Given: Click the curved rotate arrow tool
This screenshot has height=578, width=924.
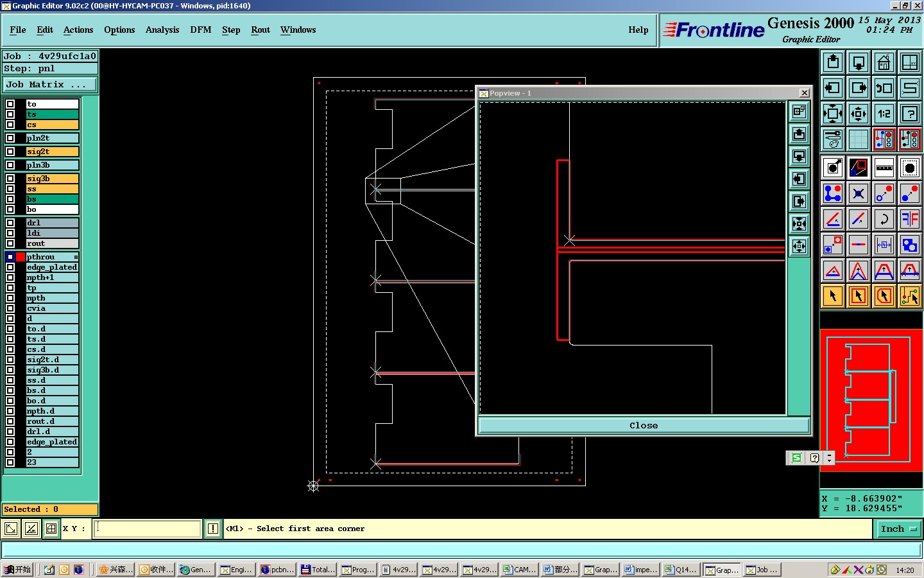Looking at the screenshot, I should pos(884,219).
